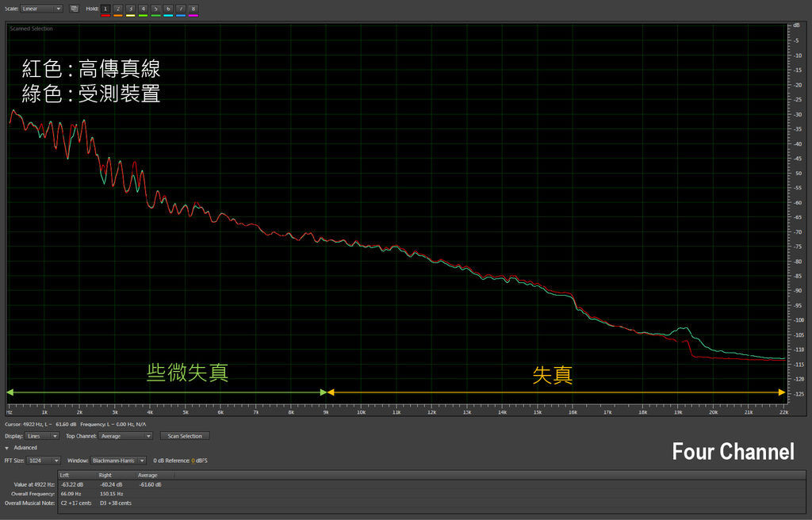This screenshot has height=520, width=812.
Task: Enable Hold button 3
Action: tap(131, 9)
